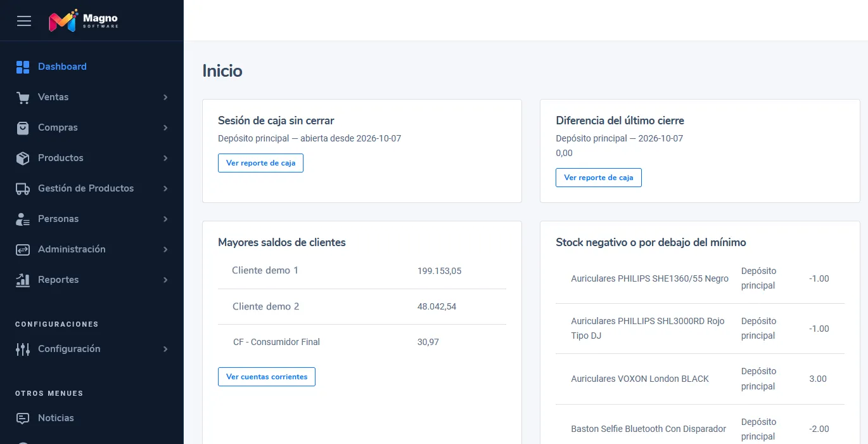Click the Gestión de Productos truck icon

23,189
